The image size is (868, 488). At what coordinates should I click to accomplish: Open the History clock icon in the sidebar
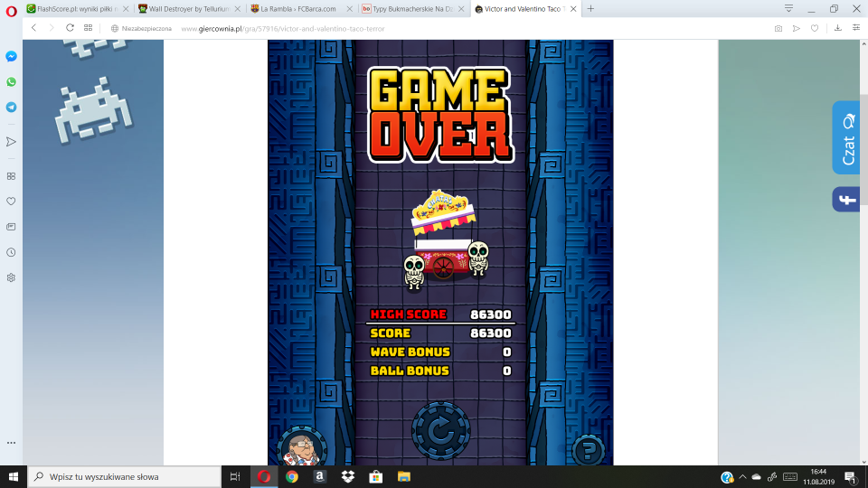pyautogui.click(x=11, y=252)
